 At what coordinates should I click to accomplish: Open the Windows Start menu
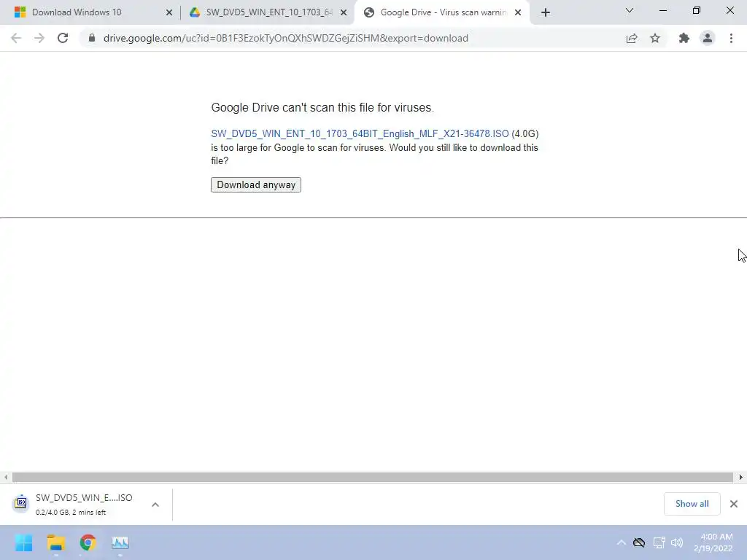click(23, 542)
